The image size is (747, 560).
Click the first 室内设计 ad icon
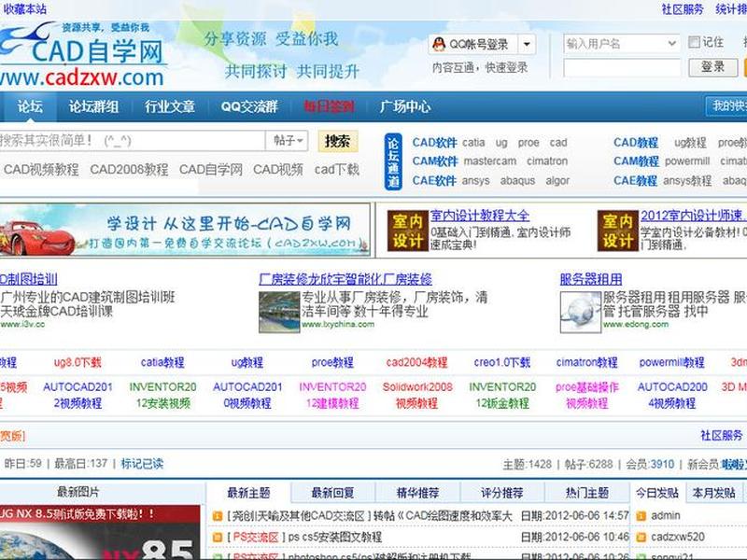point(407,231)
